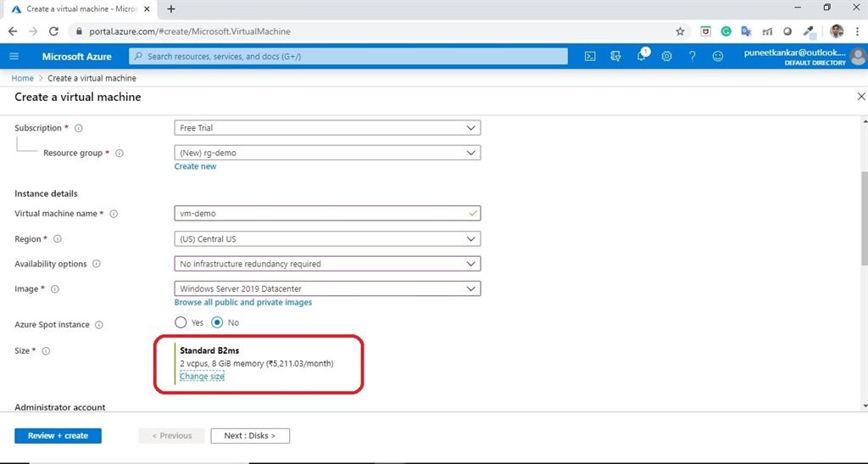
Task: Show the Image info icon
Action: 55,289
